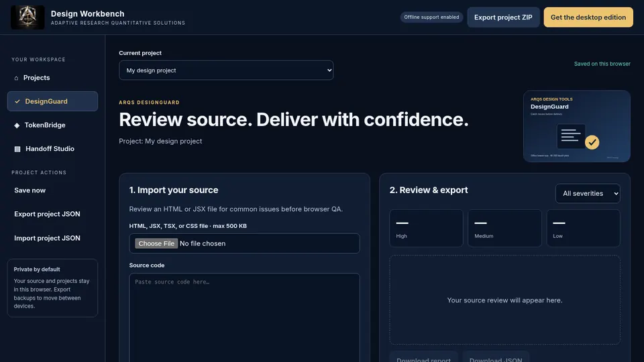
Task: Click the Saved on this browser status
Action: pos(602,64)
